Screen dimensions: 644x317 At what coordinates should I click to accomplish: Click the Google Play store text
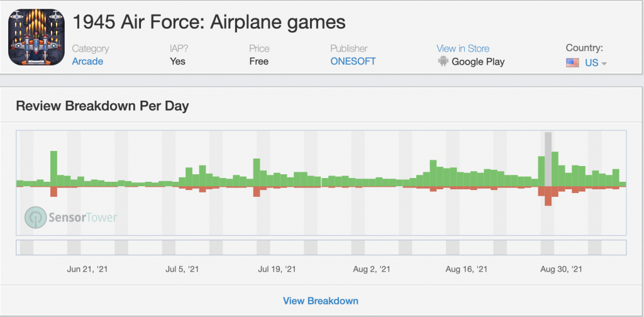(478, 62)
